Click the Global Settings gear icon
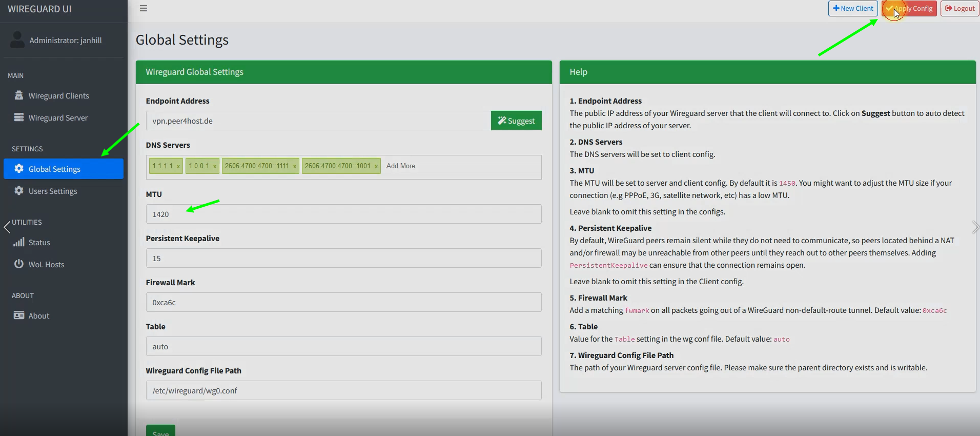 pyautogui.click(x=19, y=169)
